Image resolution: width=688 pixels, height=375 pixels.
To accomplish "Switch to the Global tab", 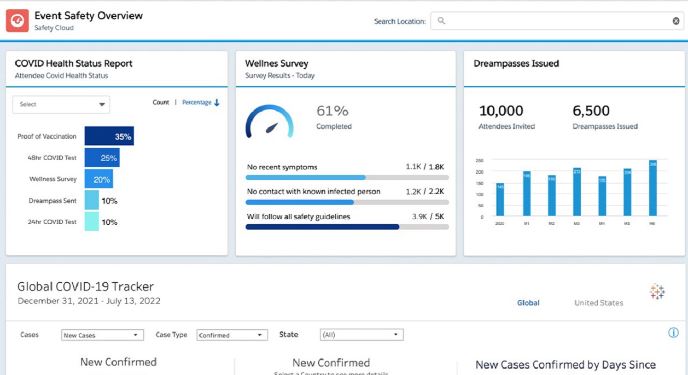I will click(x=528, y=303).
